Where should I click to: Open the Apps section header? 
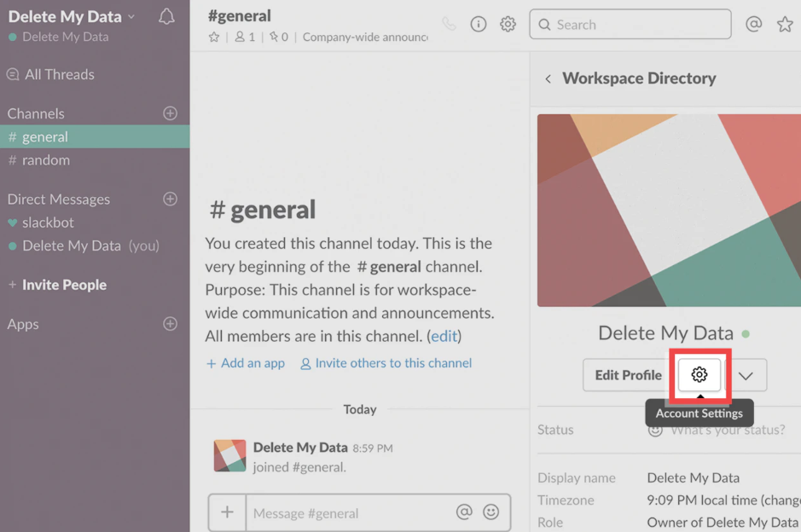tap(23, 324)
